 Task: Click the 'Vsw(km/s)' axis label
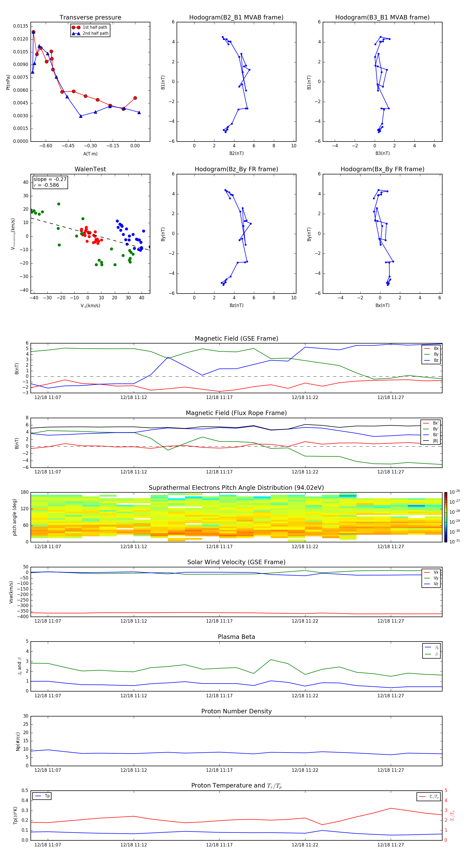pos(11,592)
